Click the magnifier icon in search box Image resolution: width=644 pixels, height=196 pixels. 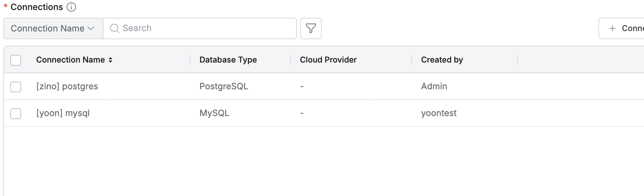[114, 28]
